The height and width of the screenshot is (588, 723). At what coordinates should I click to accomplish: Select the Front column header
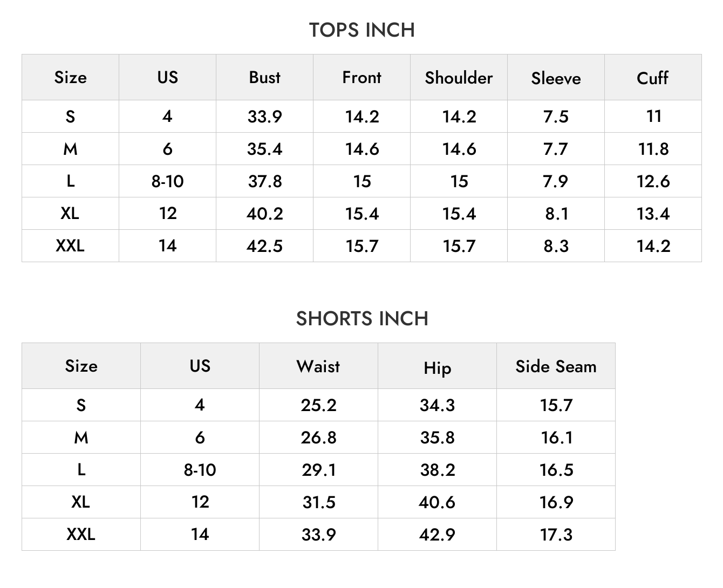pos(361,77)
